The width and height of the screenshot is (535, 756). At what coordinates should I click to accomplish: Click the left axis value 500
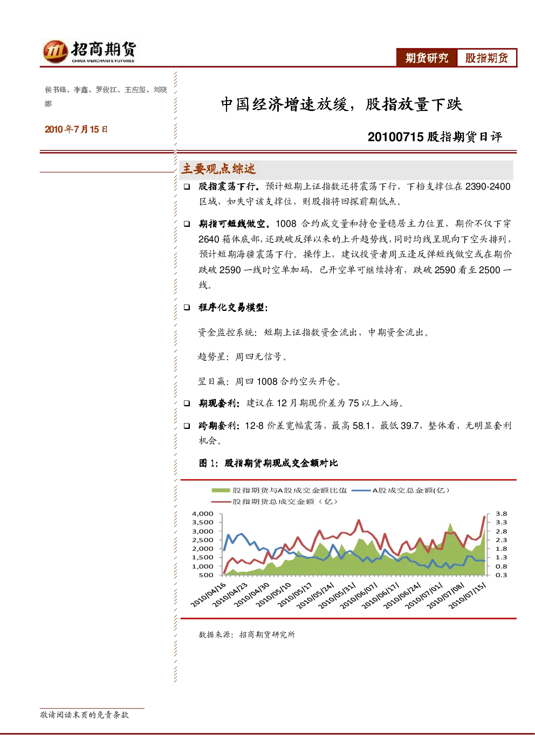click(x=207, y=575)
